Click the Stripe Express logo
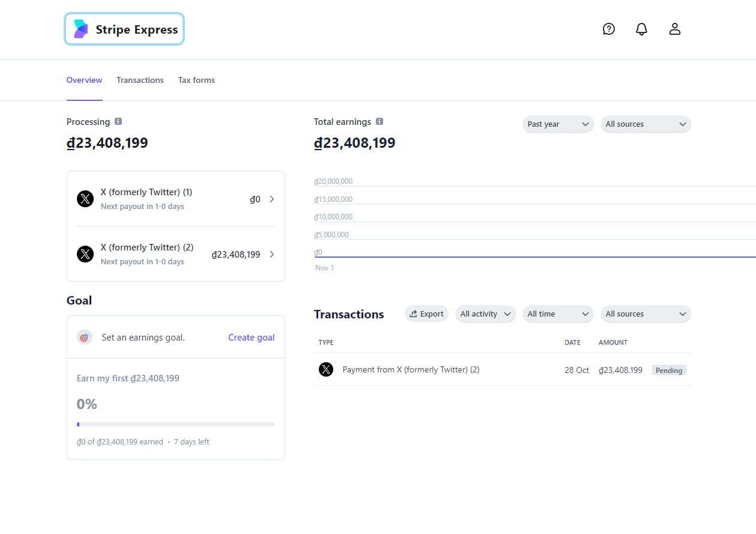756x534 pixels. click(x=124, y=29)
